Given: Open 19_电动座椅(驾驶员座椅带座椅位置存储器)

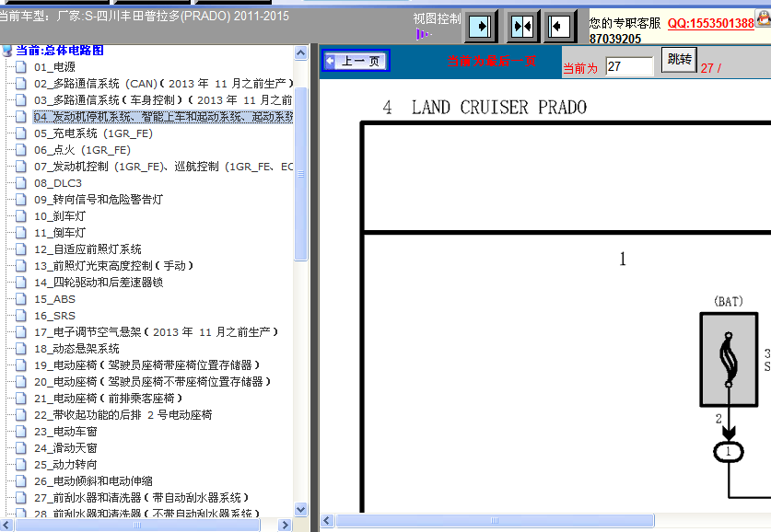Looking at the screenshot, I should point(147,365).
